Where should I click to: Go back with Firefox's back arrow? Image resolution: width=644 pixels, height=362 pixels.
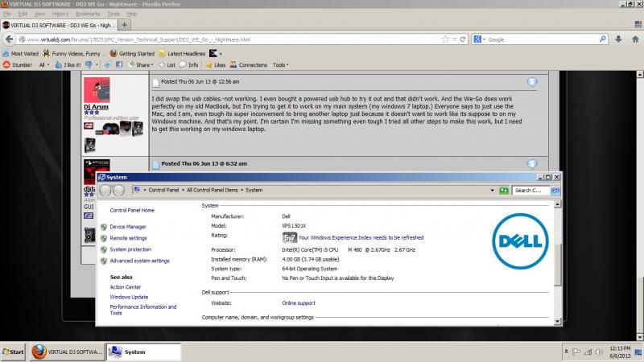pyautogui.click(x=9, y=39)
